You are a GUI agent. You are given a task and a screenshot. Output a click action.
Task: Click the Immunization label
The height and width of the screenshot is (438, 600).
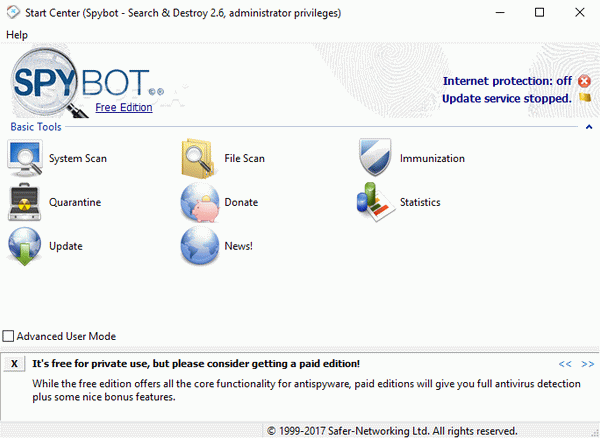432,158
